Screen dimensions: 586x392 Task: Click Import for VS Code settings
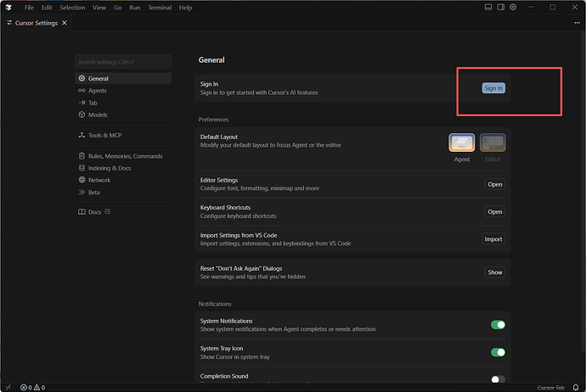tap(493, 239)
